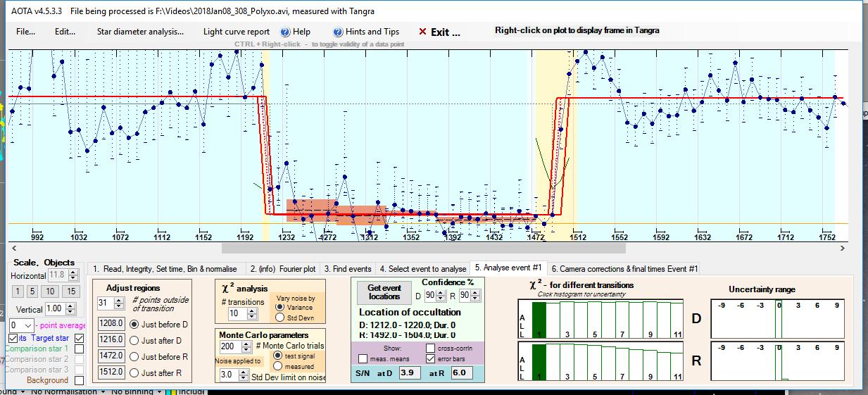Select the Just before D radio button

(134, 324)
